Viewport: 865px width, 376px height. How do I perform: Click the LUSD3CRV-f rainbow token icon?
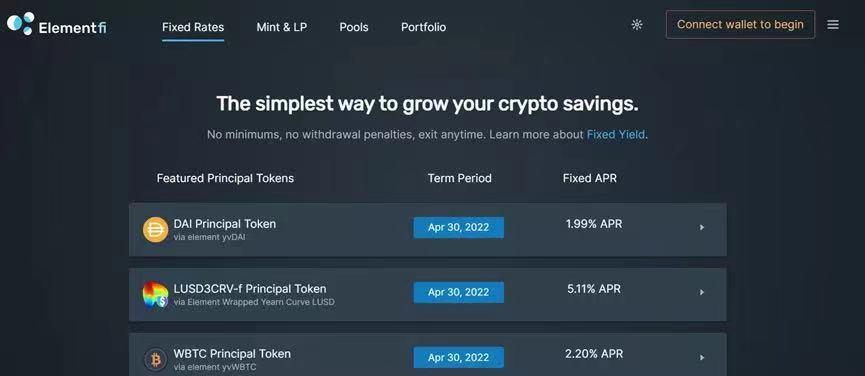coord(156,294)
